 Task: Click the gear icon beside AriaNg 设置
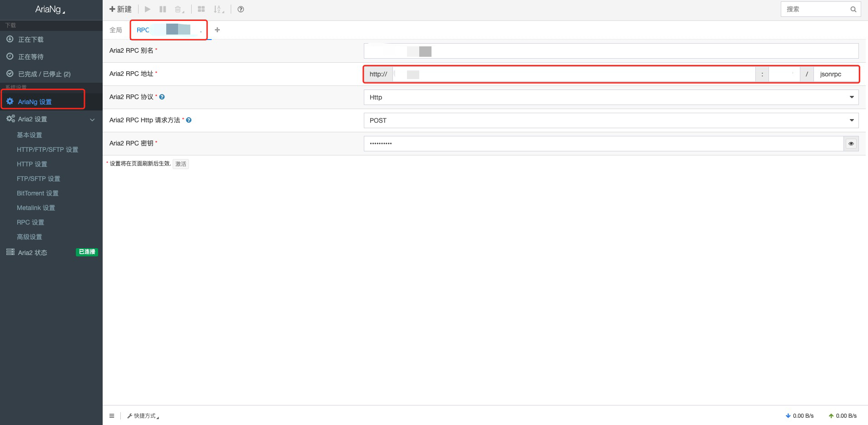[x=10, y=101]
